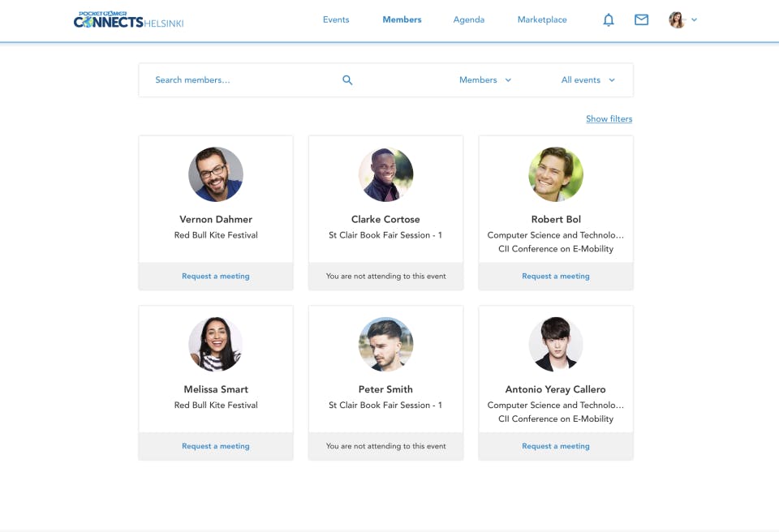Image resolution: width=779 pixels, height=532 pixels.
Task: Request a meeting with Robert Bol
Action: point(555,277)
